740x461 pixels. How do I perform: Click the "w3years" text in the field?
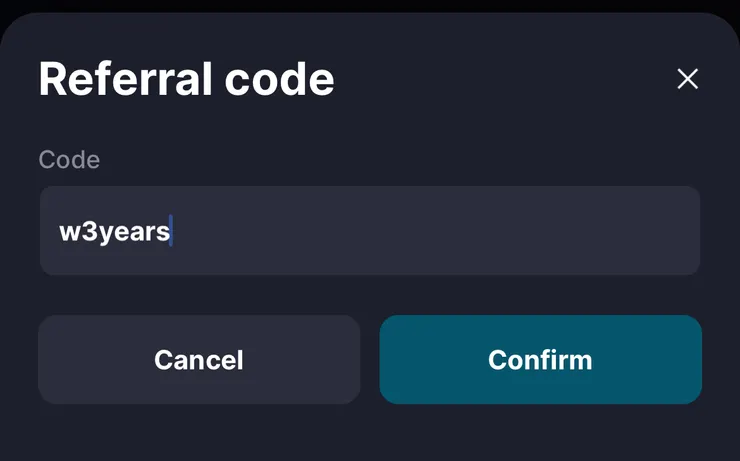114,232
